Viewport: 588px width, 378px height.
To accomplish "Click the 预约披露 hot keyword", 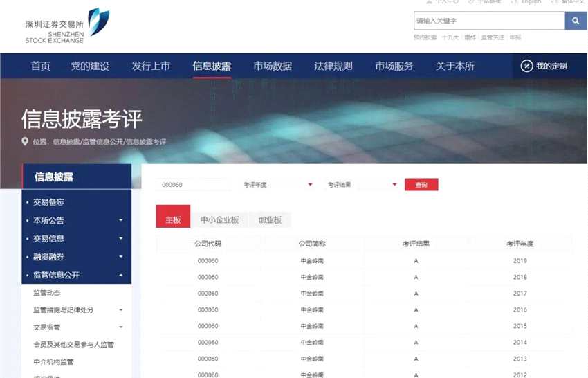I will coord(425,37).
